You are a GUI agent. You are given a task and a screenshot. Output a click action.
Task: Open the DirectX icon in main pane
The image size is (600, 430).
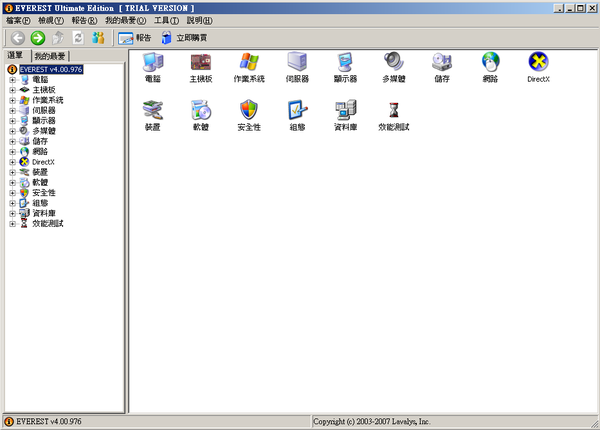tap(538, 67)
